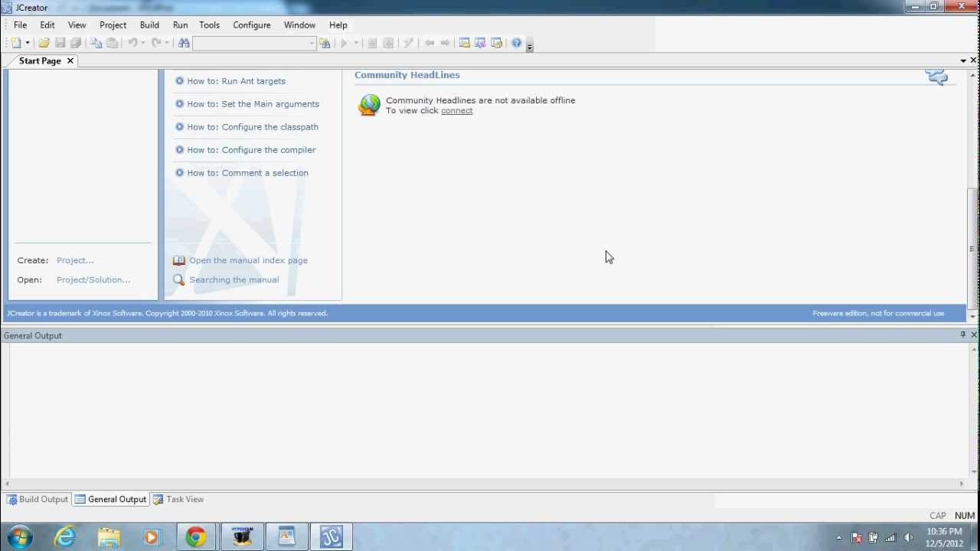Click the Find binoculars icon

[x=184, y=44]
